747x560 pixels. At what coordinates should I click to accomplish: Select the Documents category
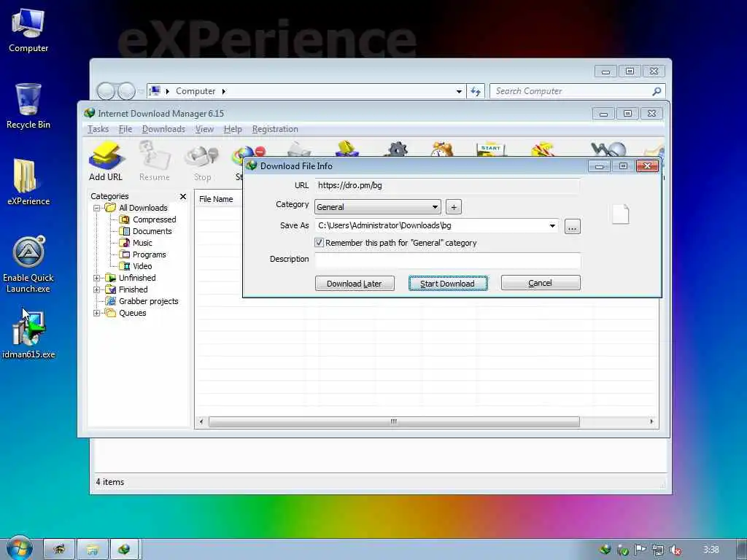(152, 231)
